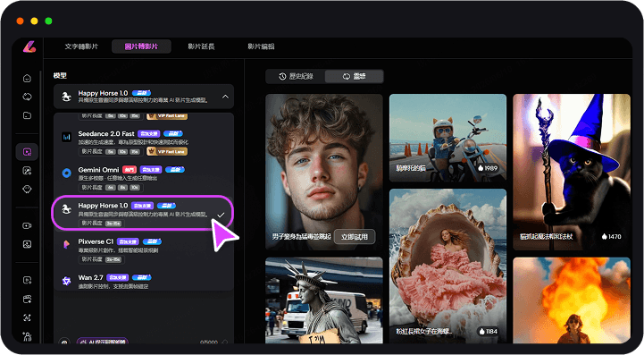Click the 立即試用 button
This screenshot has width=644, height=355.
point(355,237)
